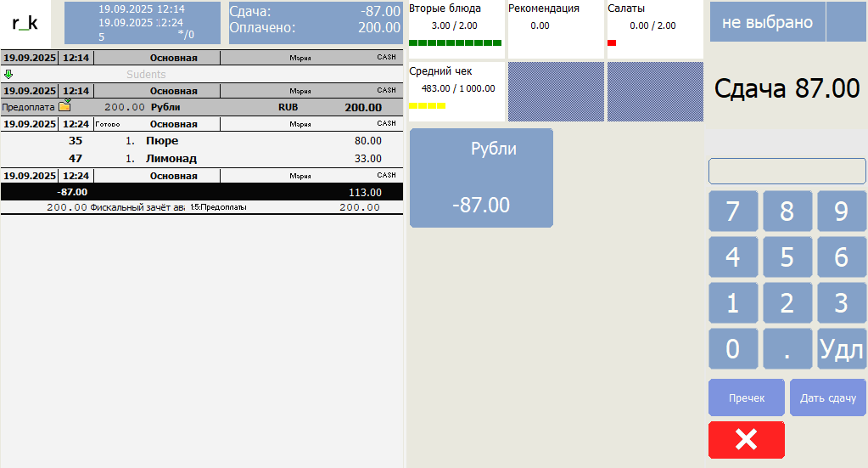Click the Вторые блюда progress panel
868x468 pixels.
[x=456, y=28]
